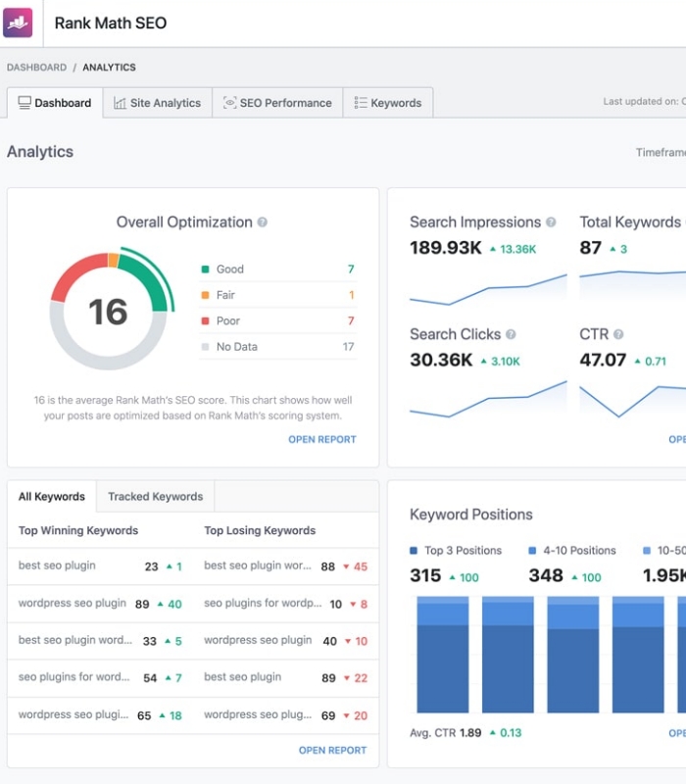This screenshot has width=686, height=784.
Task: Click the gray No Data legend swatch
Action: point(205,347)
